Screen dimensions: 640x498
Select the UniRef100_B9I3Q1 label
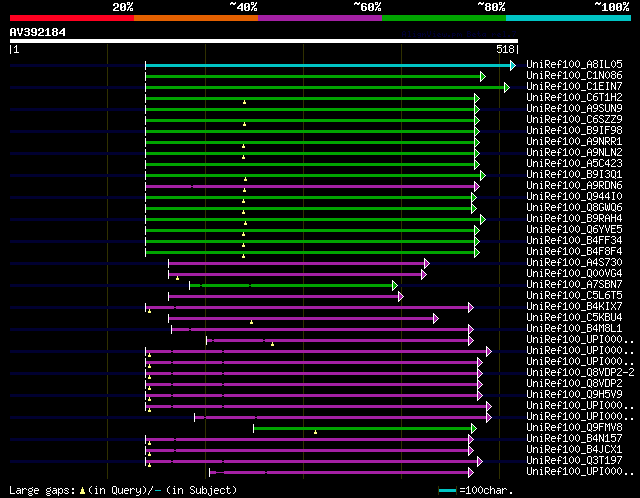pos(574,174)
